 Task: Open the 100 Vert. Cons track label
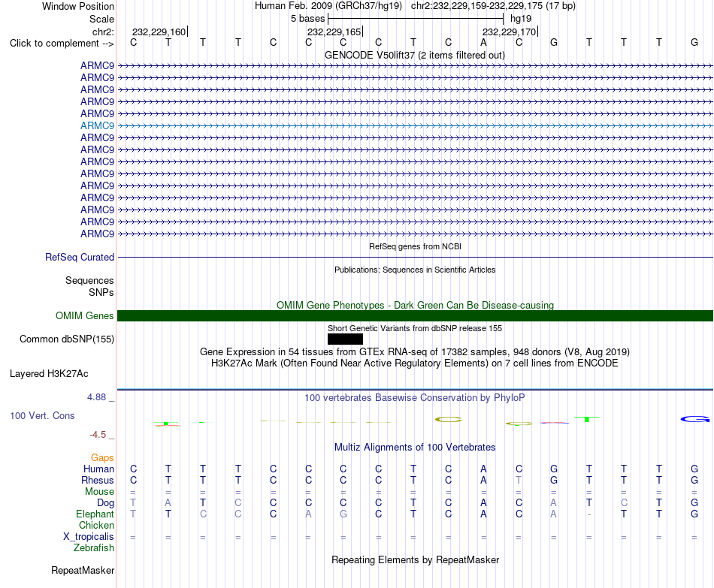click(x=42, y=415)
